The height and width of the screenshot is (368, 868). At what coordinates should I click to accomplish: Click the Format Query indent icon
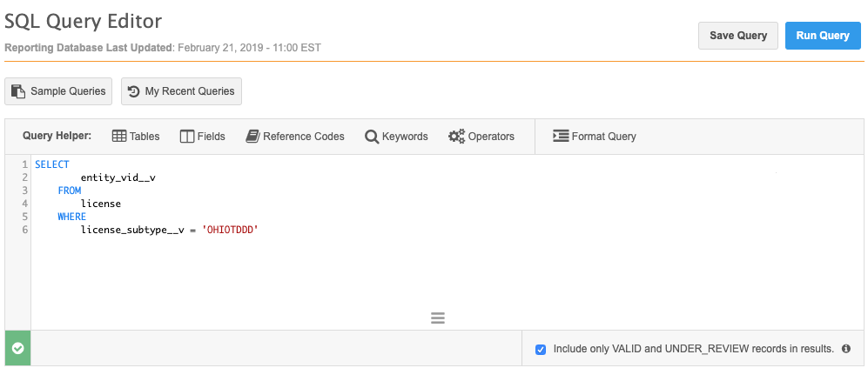click(x=561, y=136)
